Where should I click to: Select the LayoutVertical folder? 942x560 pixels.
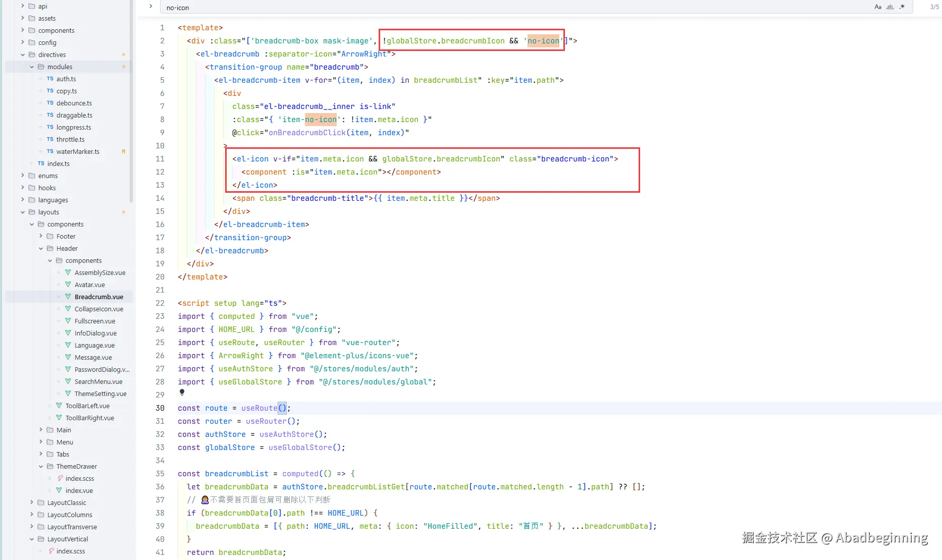click(x=68, y=539)
